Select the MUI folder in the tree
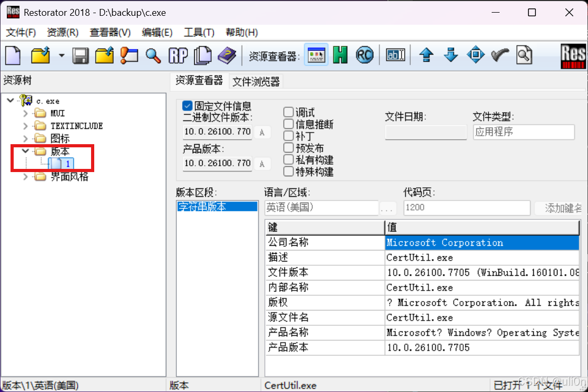The height and width of the screenshot is (392, 588). [x=57, y=113]
